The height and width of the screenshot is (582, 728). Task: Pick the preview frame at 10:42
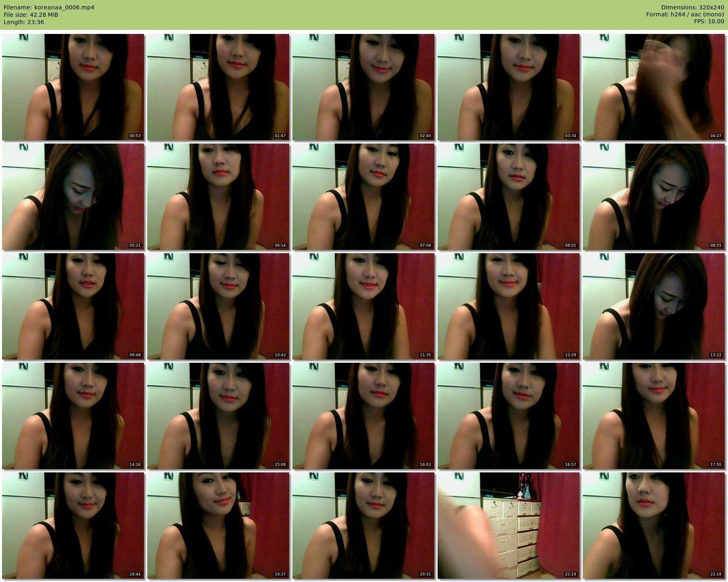[218, 306]
